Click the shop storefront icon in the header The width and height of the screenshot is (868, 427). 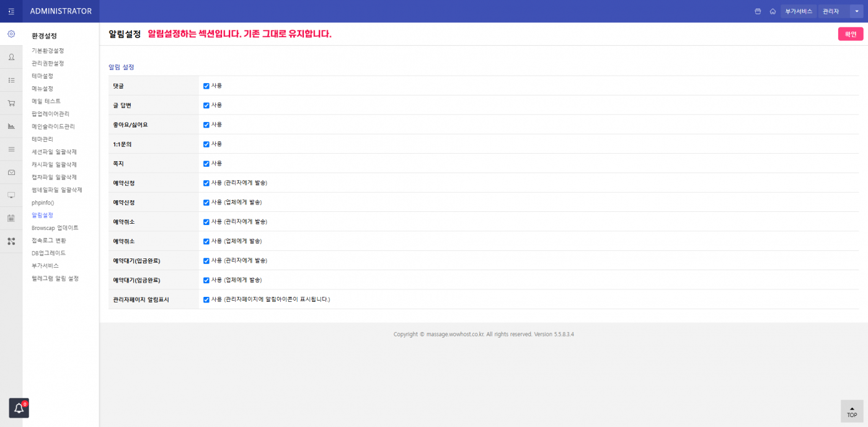757,11
